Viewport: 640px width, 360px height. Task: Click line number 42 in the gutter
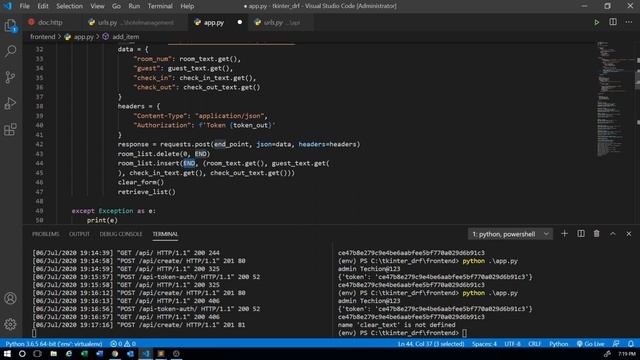coord(39,144)
